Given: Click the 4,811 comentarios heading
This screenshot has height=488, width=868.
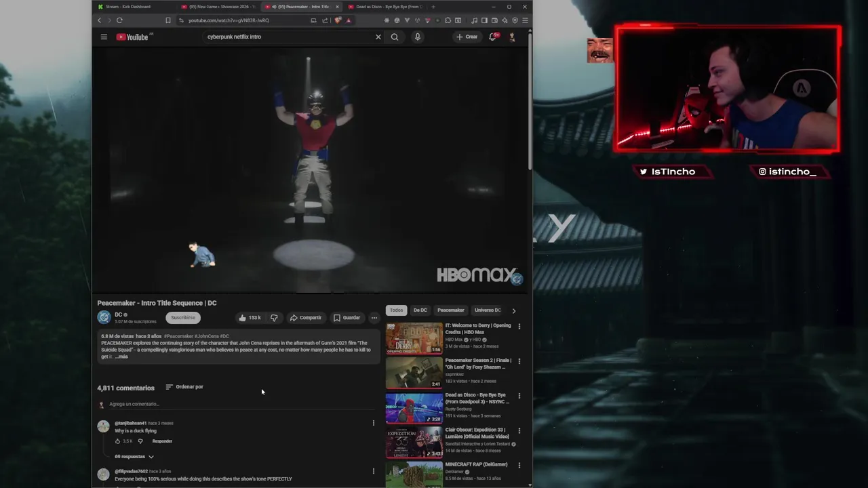Looking at the screenshot, I should pyautogui.click(x=125, y=388).
